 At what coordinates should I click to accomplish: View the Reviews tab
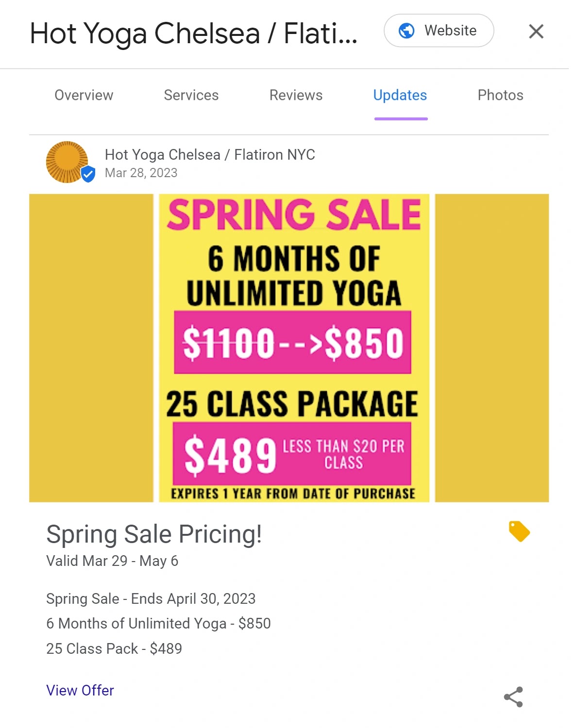point(296,95)
